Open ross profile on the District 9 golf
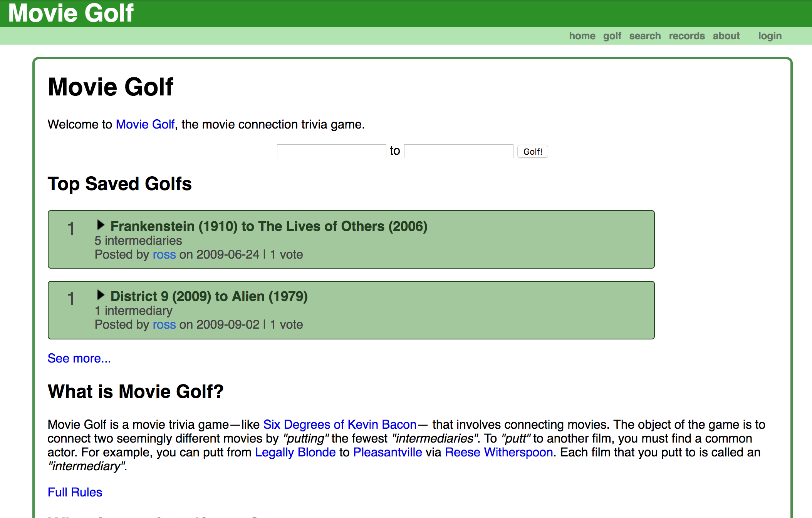812x518 pixels. (164, 324)
